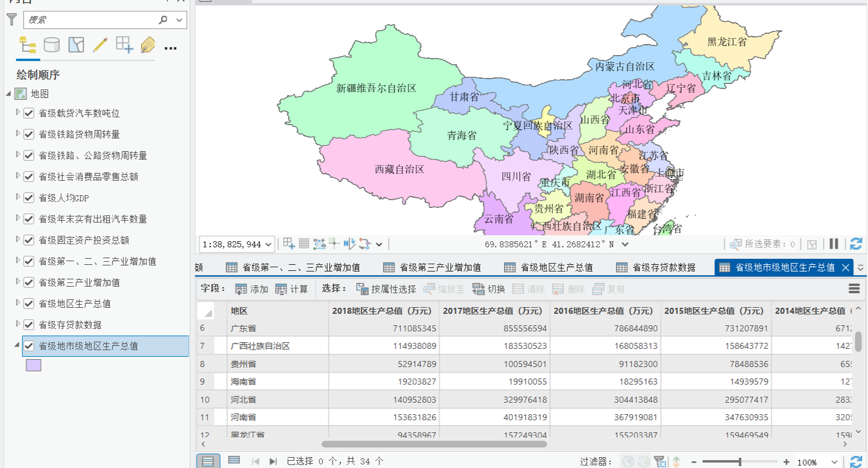Go to the last table record
The image size is (868, 468).
click(x=273, y=461)
